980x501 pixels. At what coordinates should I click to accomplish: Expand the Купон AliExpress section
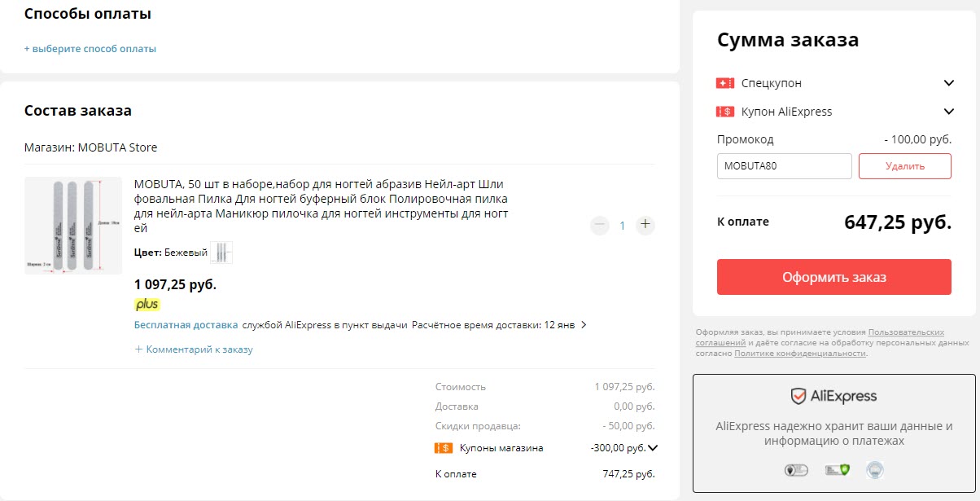948,112
